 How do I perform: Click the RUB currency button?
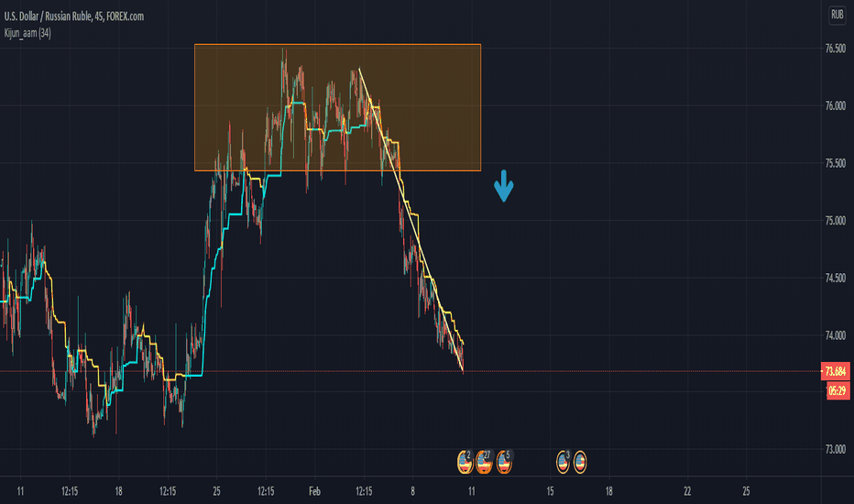[838, 15]
